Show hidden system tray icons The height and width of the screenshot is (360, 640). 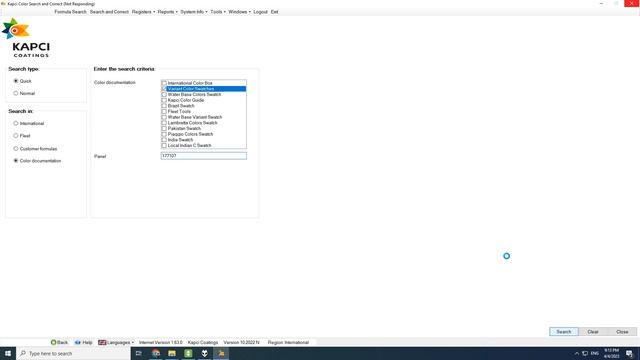[x=577, y=353]
